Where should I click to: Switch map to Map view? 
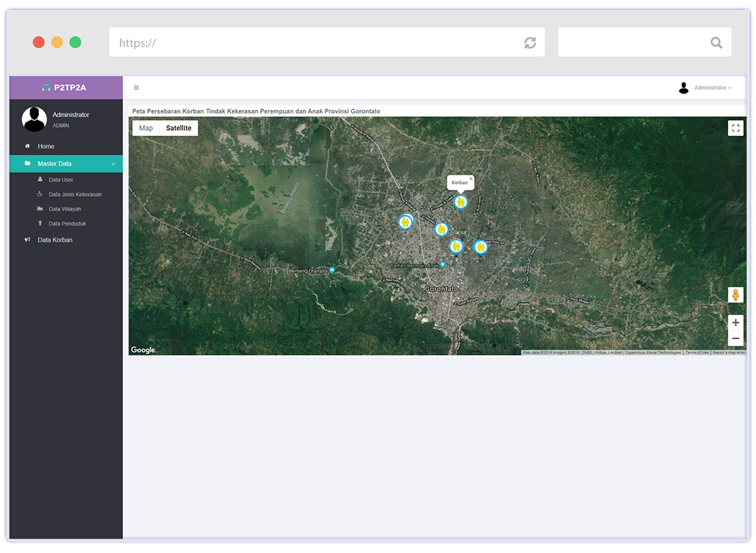click(x=146, y=128)
